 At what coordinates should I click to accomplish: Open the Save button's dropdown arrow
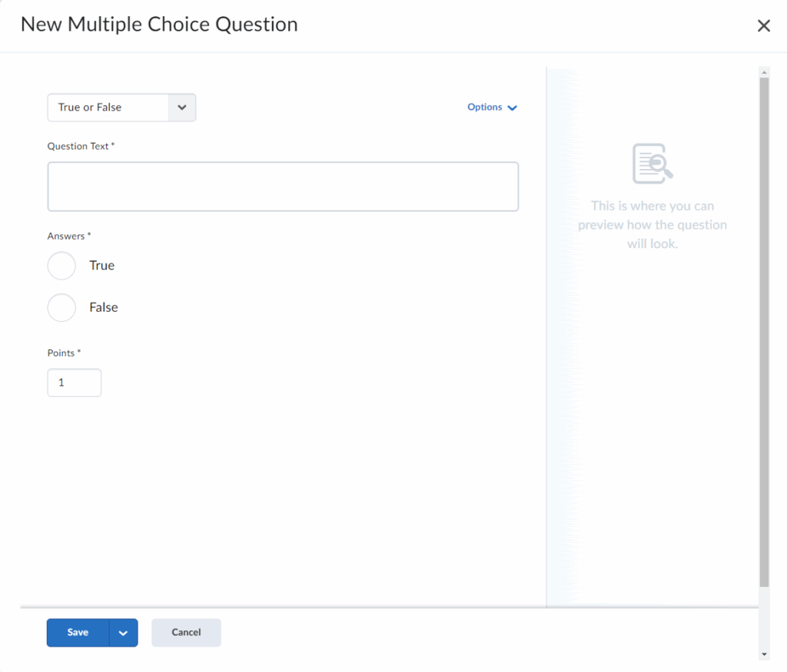click(124, 633)
